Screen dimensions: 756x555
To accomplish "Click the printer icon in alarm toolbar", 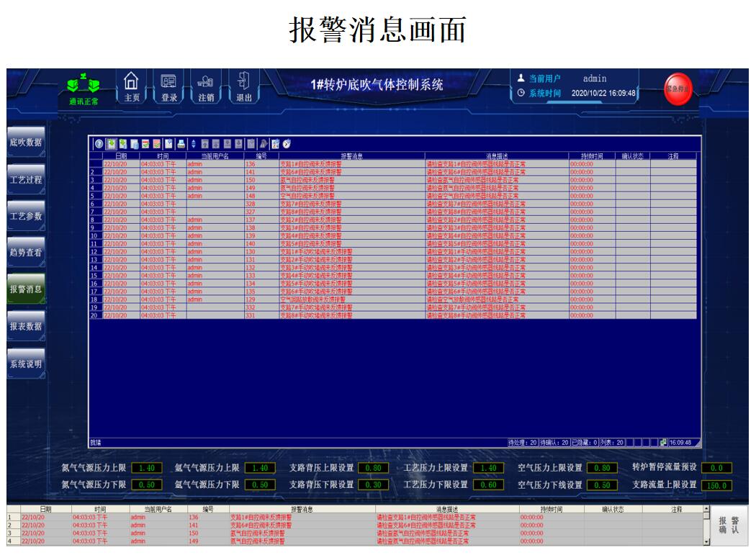I will (x=181, y=144).
